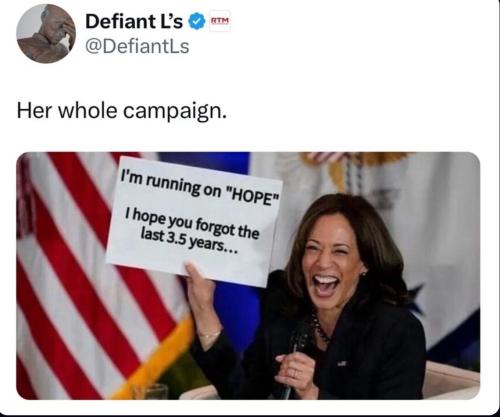Click the bracelet on the raised wrist
Screen dimensions: 500x417
(211, 335)
